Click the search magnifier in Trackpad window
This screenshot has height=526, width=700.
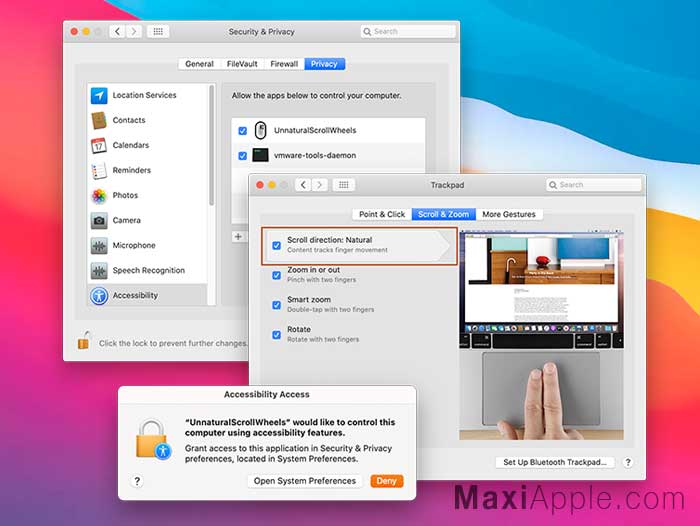553,185
